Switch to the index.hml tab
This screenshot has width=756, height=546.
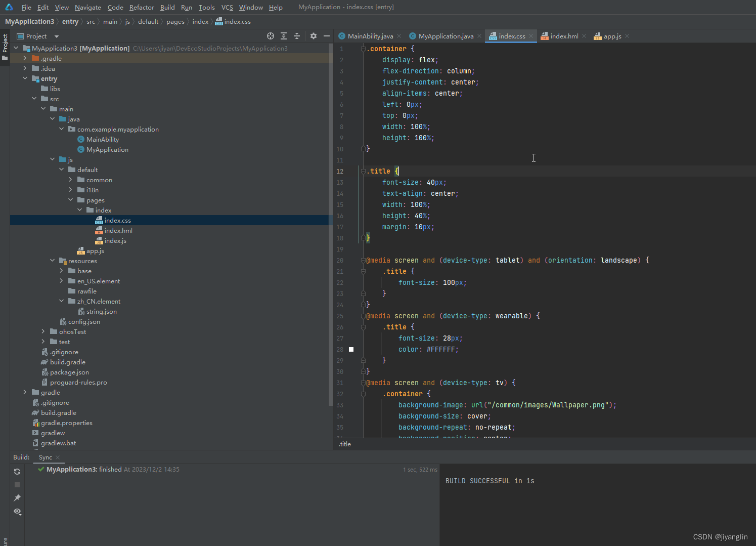click(564, 36)
